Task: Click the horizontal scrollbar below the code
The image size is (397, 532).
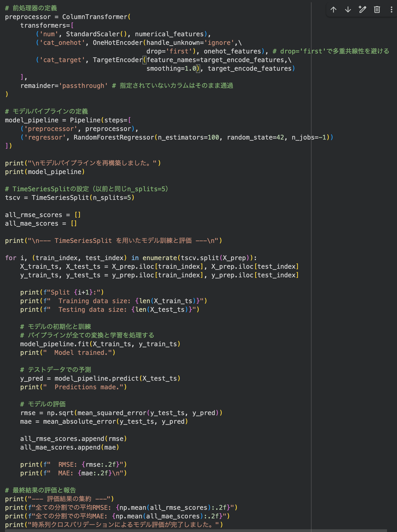Action: pyautogui.click(x=196, y=531)
